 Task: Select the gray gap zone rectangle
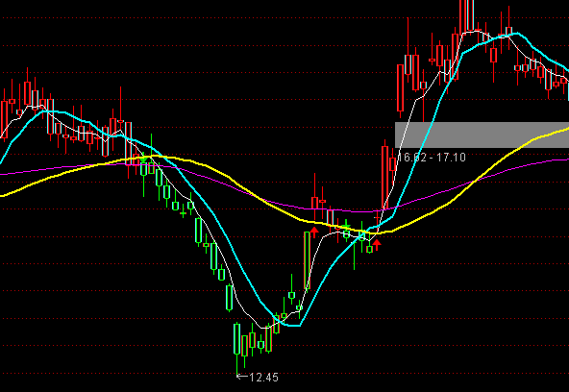pos(482,135)
